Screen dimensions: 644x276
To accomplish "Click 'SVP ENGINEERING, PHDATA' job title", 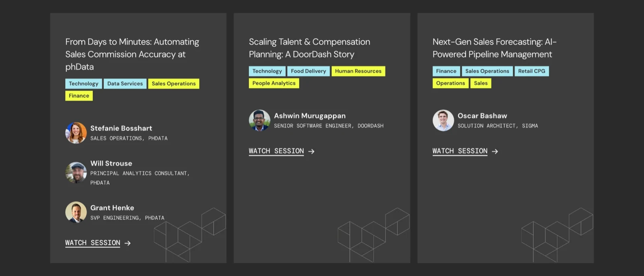I will (x=127, y=218).
